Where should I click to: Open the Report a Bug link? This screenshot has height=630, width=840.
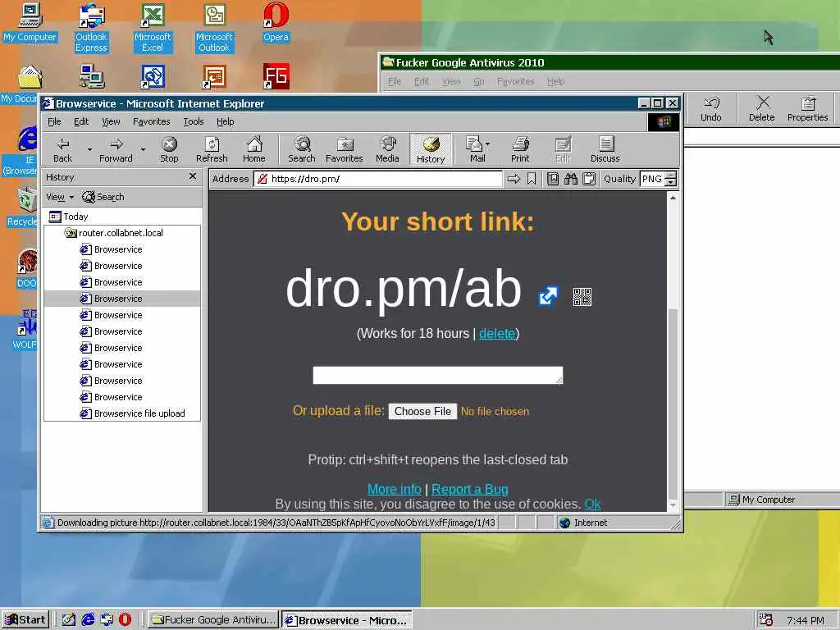pos(470,489)
